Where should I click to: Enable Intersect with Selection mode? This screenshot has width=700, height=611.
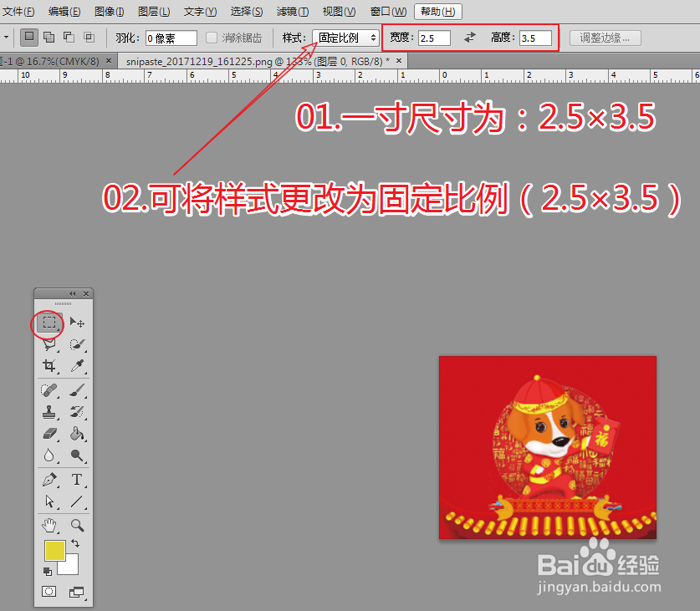pyautogui.click(x=89, y=38)
